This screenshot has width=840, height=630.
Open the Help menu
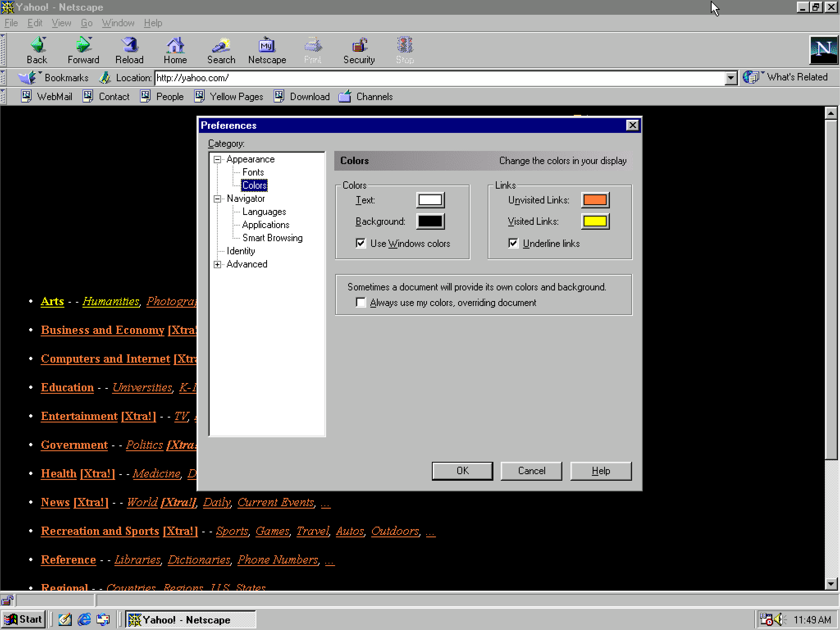coord(153,23)
